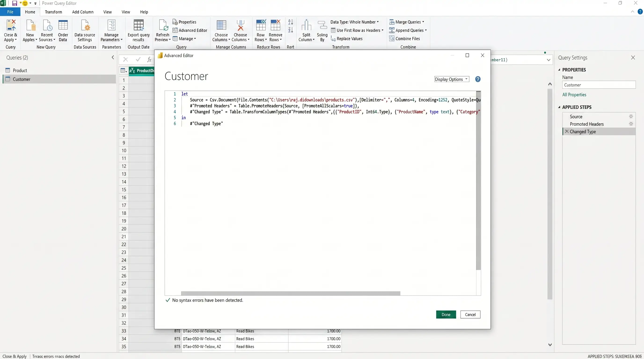Open the All Properties link
The height and width of the screenshot is (359, 644).
[574, 95]
